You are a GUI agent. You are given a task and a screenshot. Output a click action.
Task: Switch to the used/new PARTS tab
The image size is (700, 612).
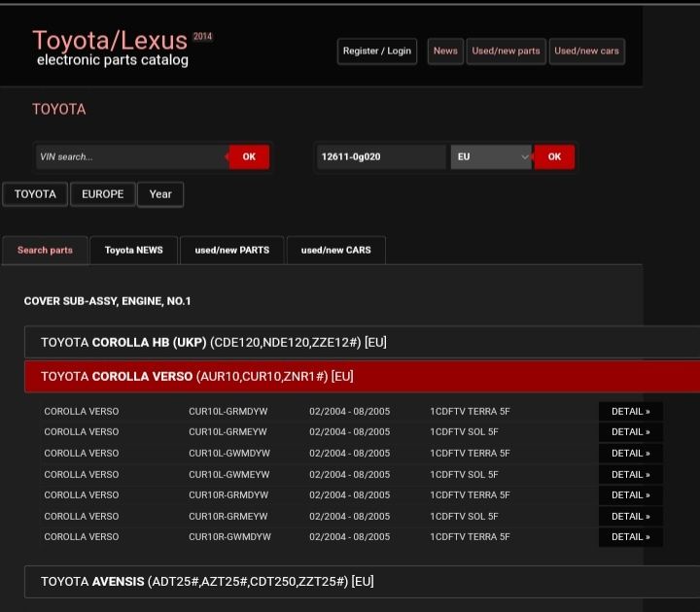232,251
